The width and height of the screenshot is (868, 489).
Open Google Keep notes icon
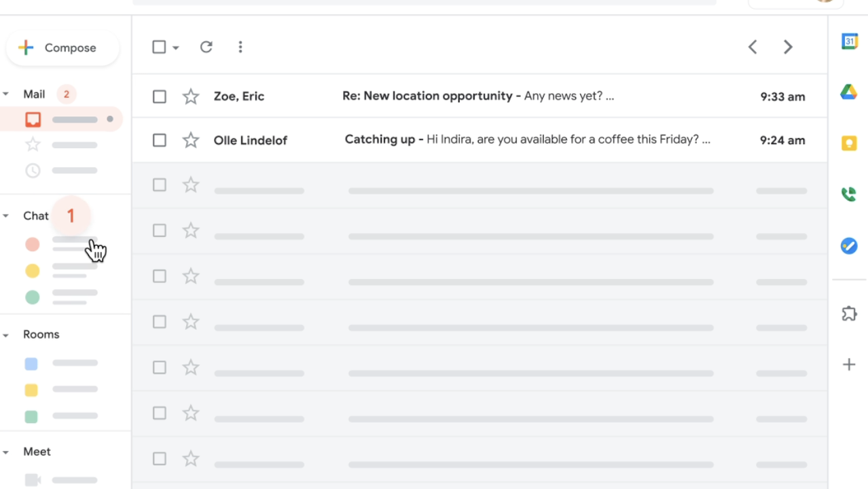(x=849, y=143)
